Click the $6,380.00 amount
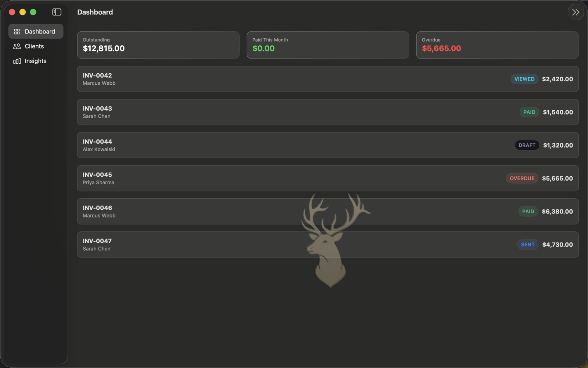 [x=557, y=212]
